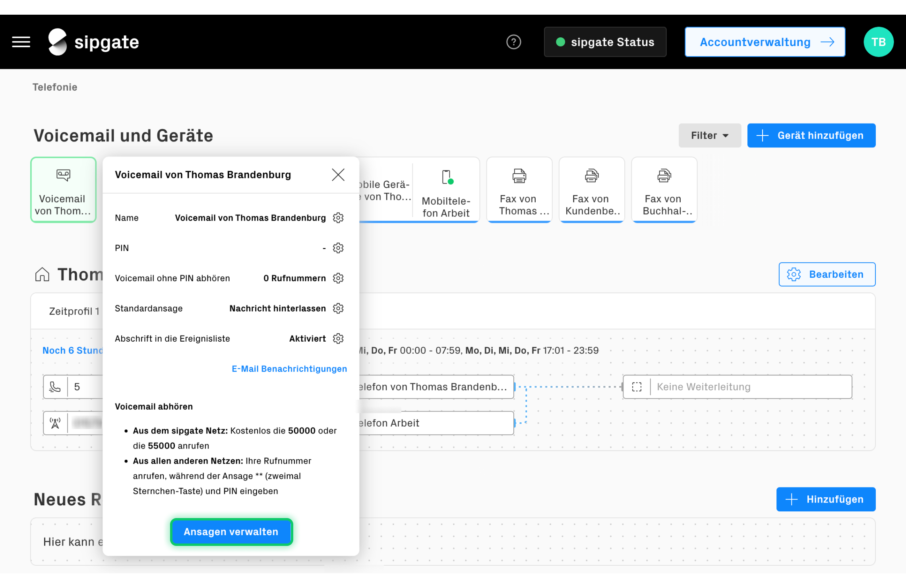Open the TB account avatar

878,41
